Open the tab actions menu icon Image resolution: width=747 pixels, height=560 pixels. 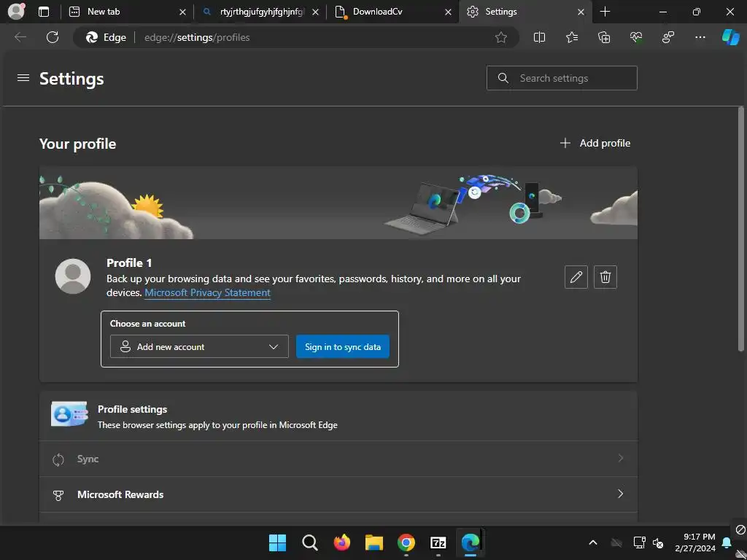[44, 12]
